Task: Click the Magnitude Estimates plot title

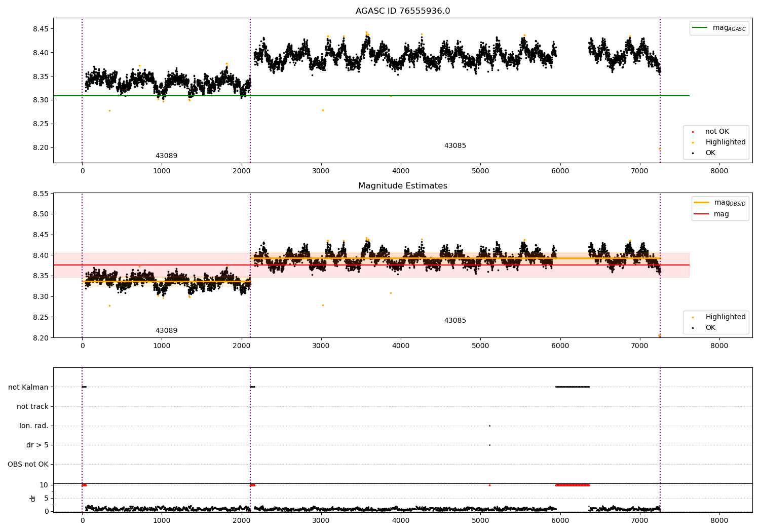Action: click(x=403, y=186)
